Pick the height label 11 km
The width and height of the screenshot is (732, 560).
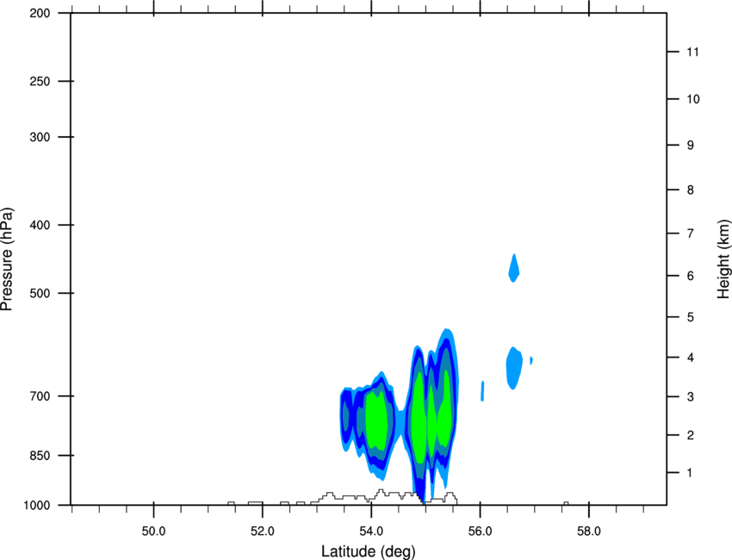[x=693, y=52]
